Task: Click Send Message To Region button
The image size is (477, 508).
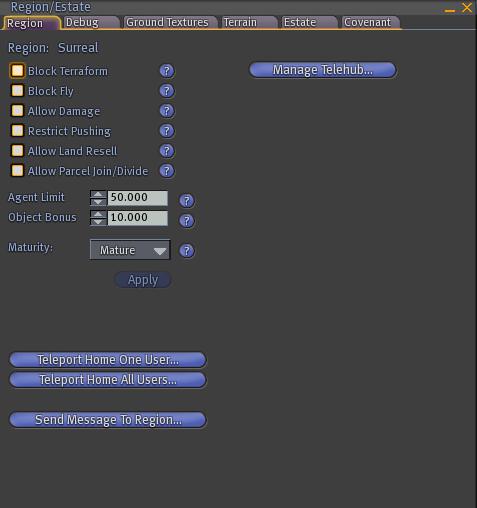Action: click(108, 420)
